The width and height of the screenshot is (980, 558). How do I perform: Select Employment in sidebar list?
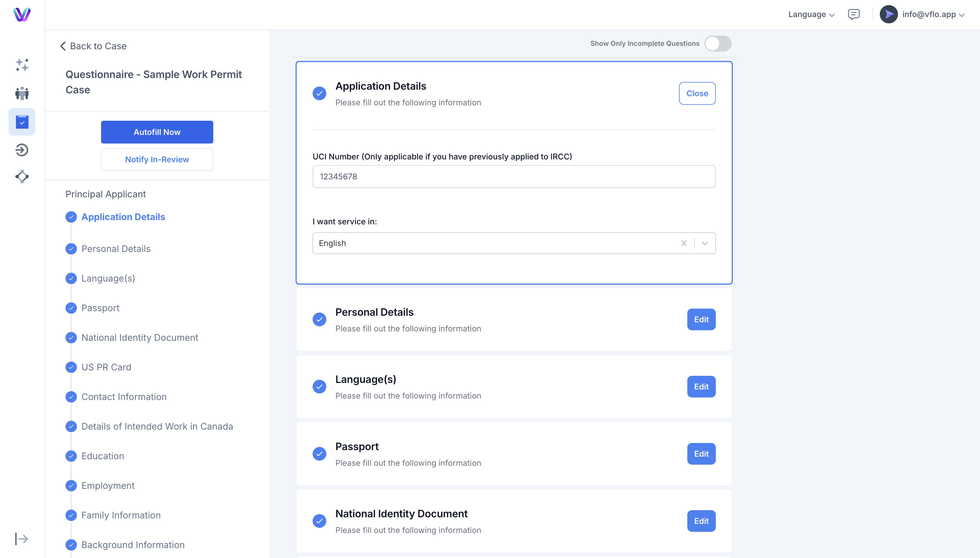click(108, 486)
